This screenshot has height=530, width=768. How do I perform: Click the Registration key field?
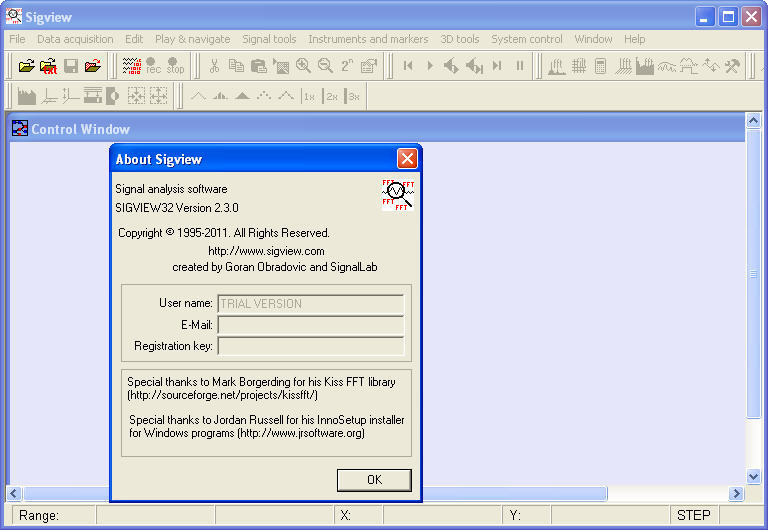coord(311,346)
